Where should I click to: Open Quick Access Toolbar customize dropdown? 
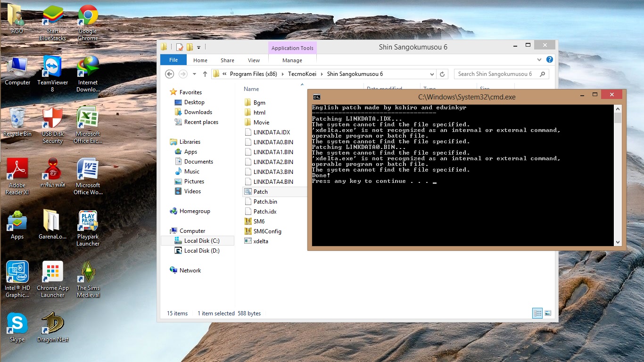(x=199, y=47)
